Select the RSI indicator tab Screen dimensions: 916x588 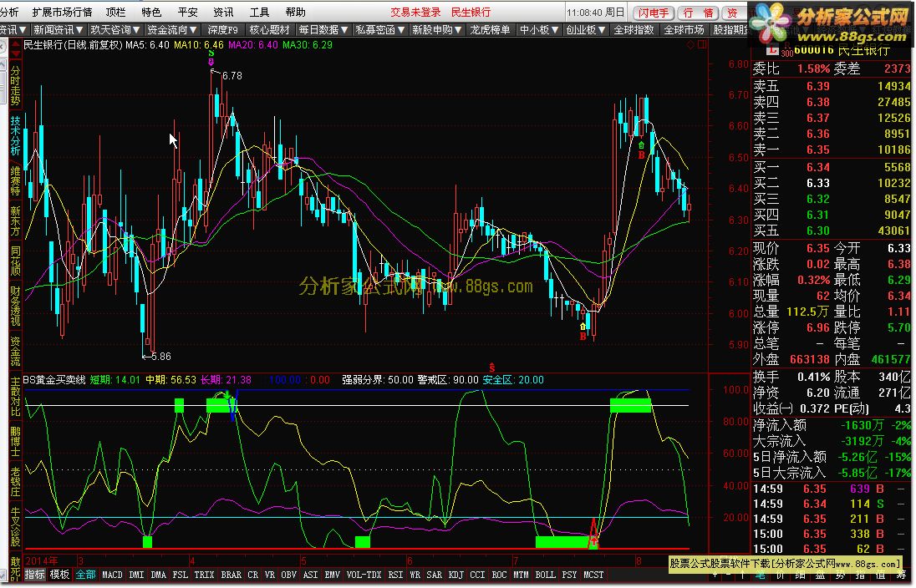coord(395,575)
